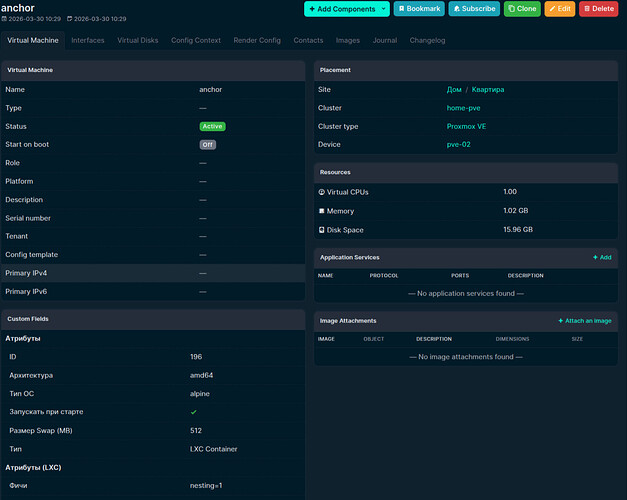
Task: Click the green checkmark for Запускать при старте
Action: coord(194,412)
